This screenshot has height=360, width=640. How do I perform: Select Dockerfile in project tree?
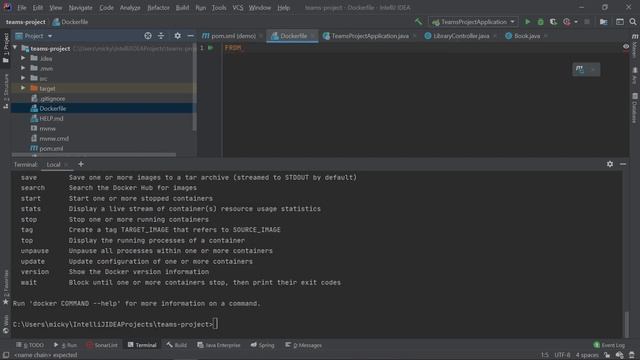click(103, 108)
